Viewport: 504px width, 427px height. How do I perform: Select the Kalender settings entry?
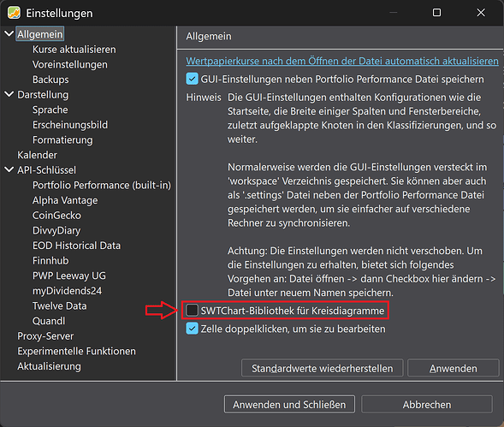pos(37,155)
